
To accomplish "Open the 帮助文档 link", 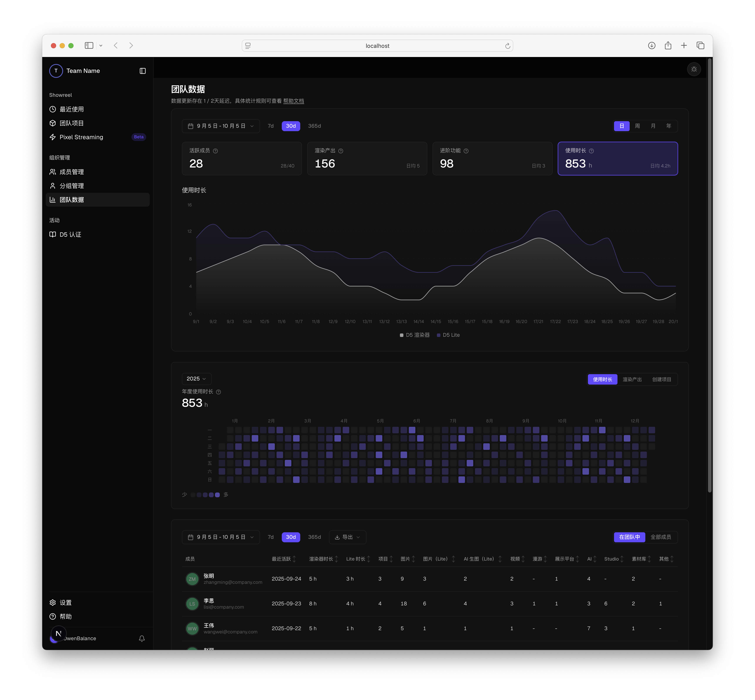I will point(294,101).
